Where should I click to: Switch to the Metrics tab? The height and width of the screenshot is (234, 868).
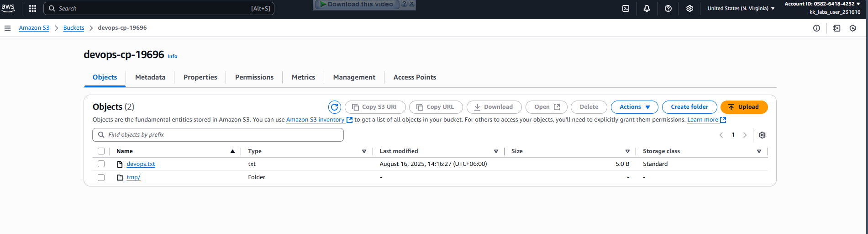click(303, 77)
